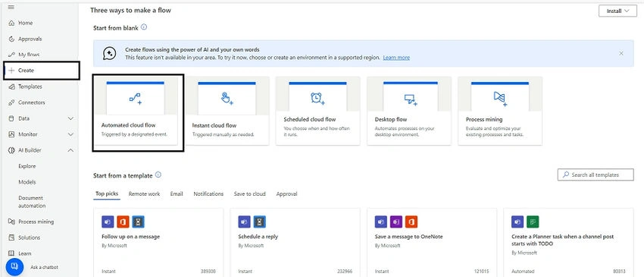This screenshot has width=644, height=277.
Task: Switch to the Notifications tab
Action: pos(208,194)
